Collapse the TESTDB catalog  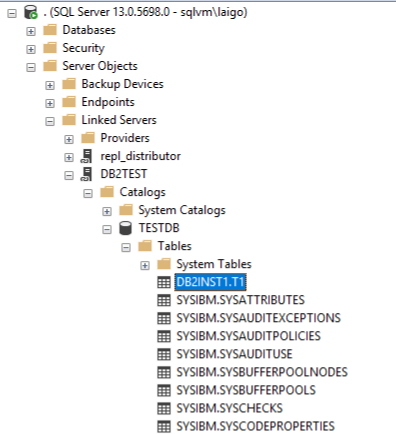coord(107,229)
